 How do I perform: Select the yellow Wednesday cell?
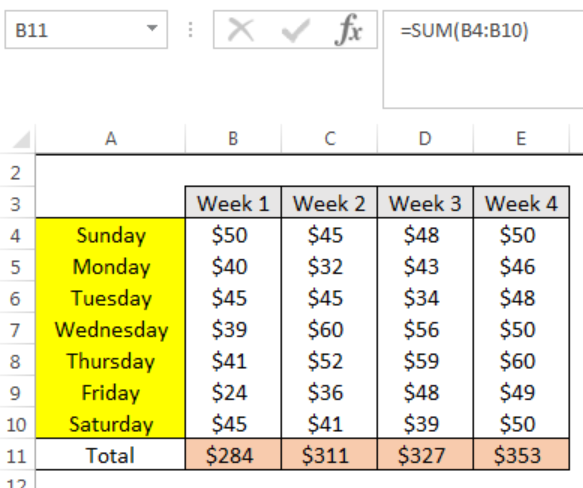click(x=110, y=330)
